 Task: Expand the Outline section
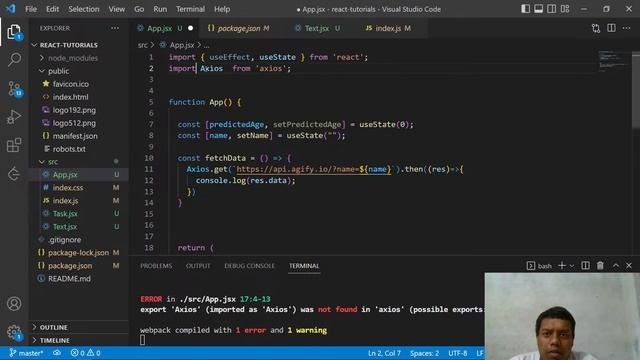coord(53,327)
